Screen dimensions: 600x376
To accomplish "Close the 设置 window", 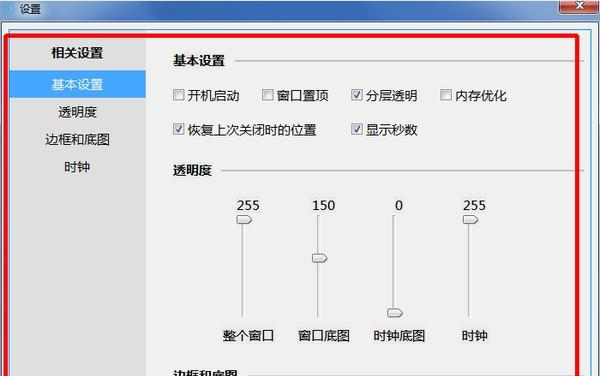I will click(579, 6).
